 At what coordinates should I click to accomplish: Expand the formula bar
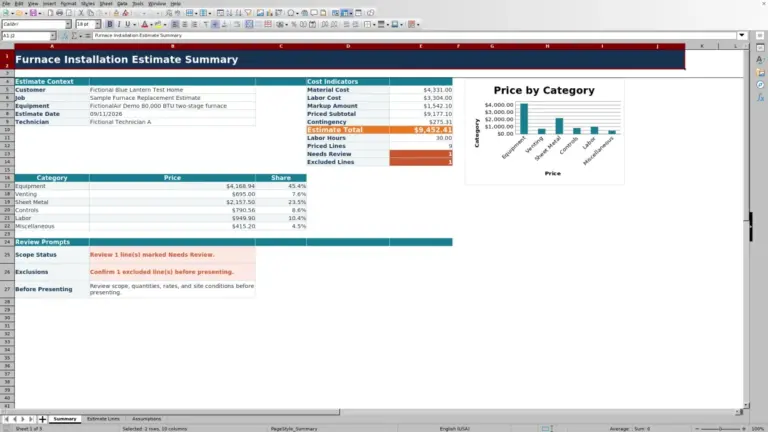tap(742, 35)
